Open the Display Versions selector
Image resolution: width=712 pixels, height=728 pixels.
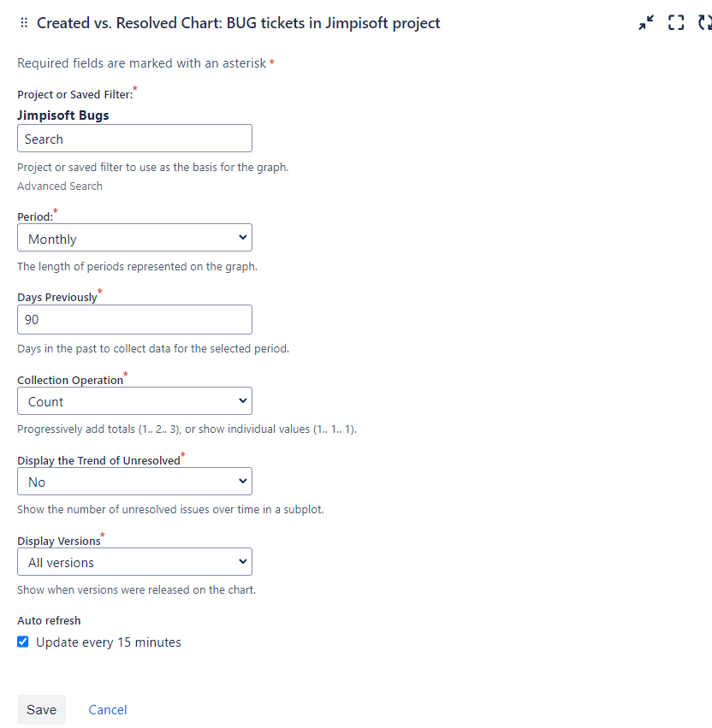134,562
